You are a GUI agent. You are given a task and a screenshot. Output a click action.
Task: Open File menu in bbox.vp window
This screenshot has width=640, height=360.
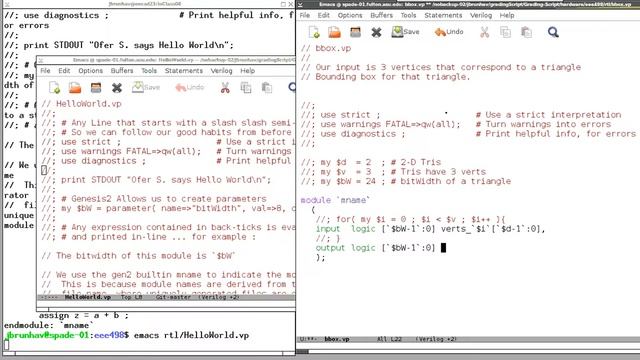tap(305, 15)
